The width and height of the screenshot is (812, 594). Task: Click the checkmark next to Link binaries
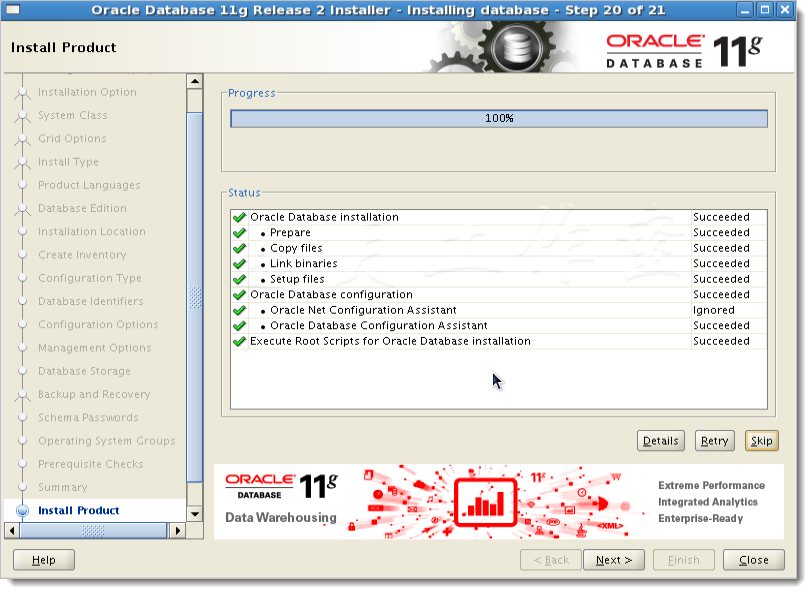238,263
